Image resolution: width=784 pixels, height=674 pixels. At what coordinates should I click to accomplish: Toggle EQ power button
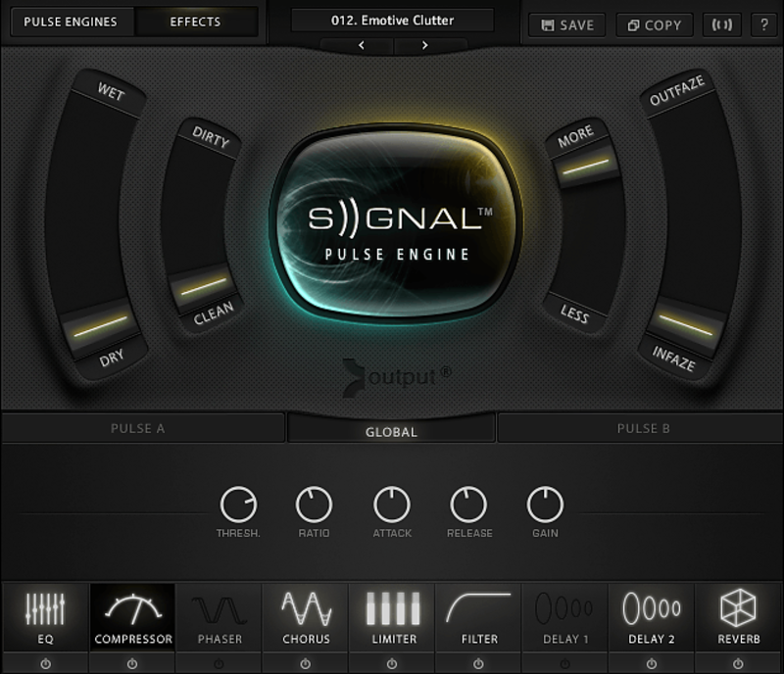45,664
